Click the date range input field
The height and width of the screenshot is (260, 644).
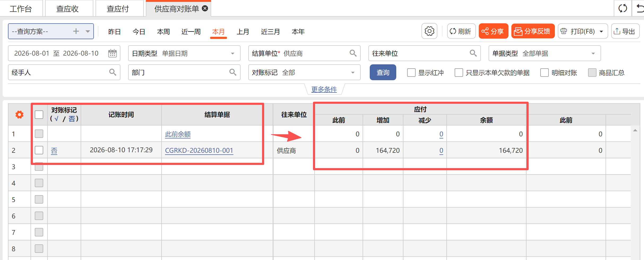64,53
